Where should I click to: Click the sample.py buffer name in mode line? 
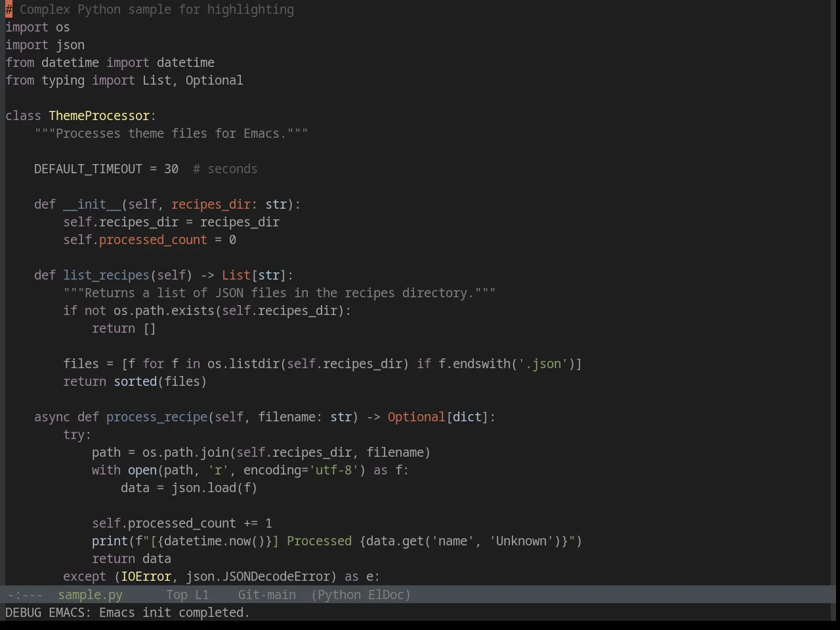pyautogui.click(x=90, y=595)
